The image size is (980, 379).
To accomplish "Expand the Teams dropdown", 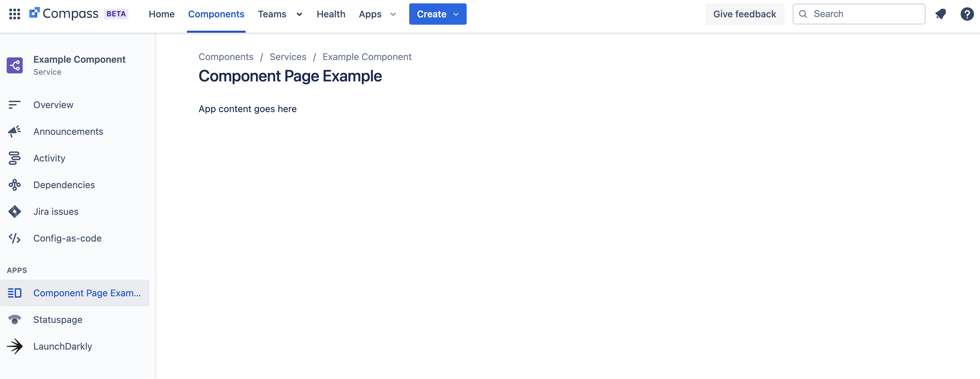I will (x=299, y=14).
